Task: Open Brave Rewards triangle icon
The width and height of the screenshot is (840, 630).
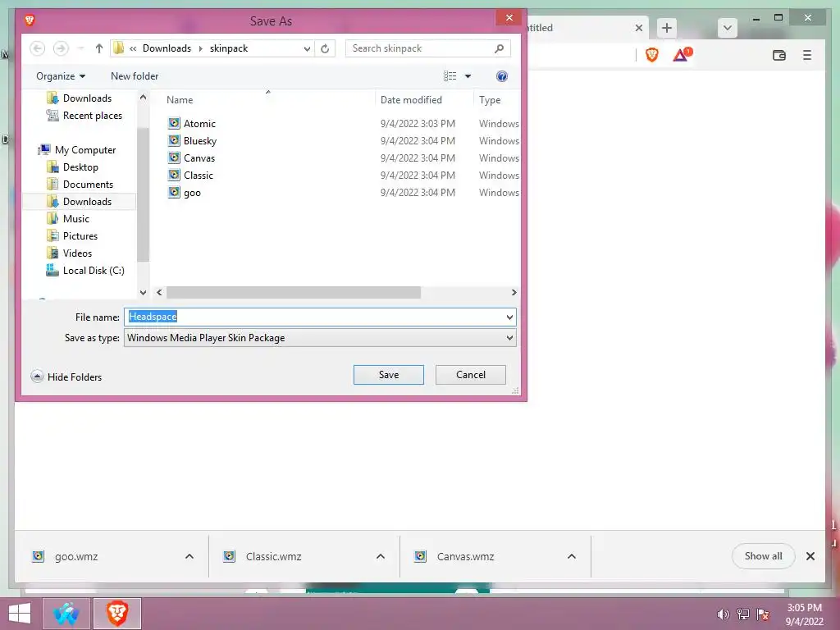Action: (x=682, y=55)
